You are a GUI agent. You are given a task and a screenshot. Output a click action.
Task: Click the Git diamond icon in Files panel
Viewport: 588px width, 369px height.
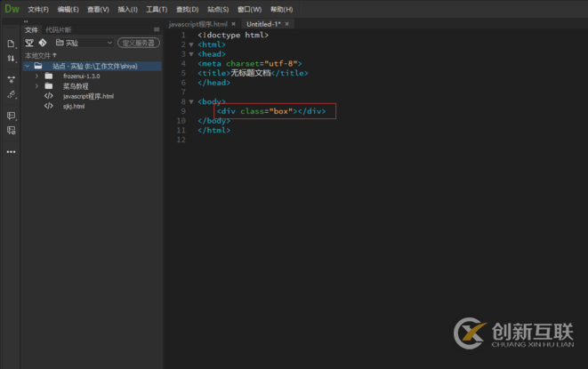click(x=42, y=42)
